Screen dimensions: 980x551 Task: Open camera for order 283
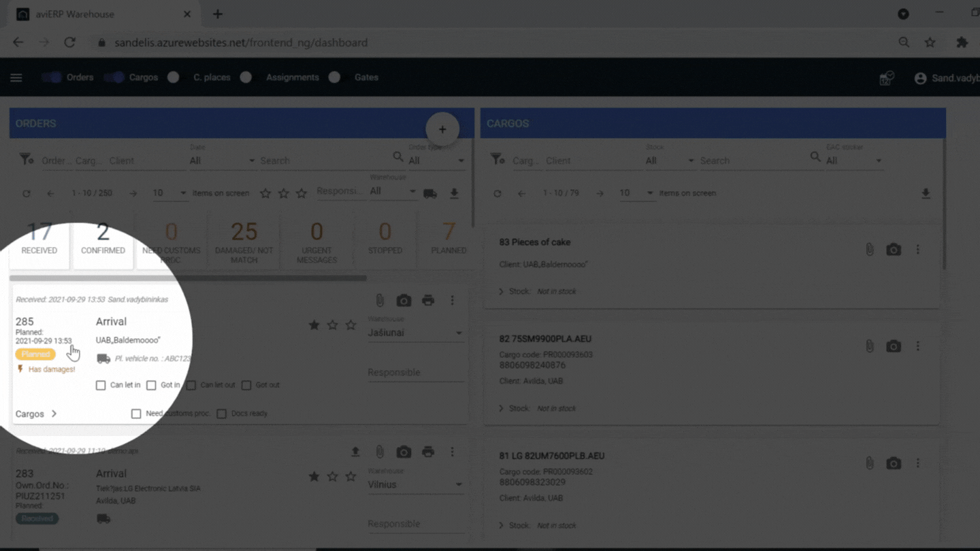click(404, 452)
